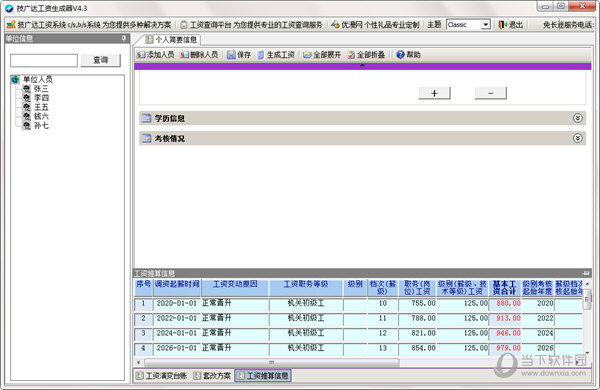Click the total salary cell 979.00

(x=505, y=348)
